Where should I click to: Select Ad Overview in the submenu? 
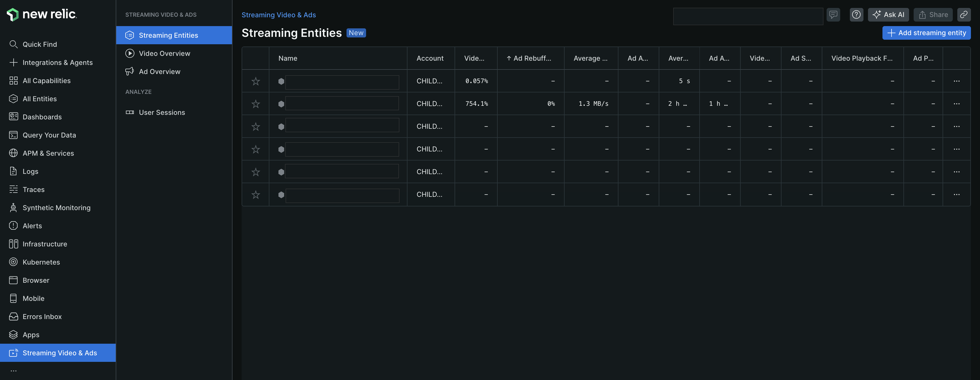pyautogui.click(x=159, y=71)
